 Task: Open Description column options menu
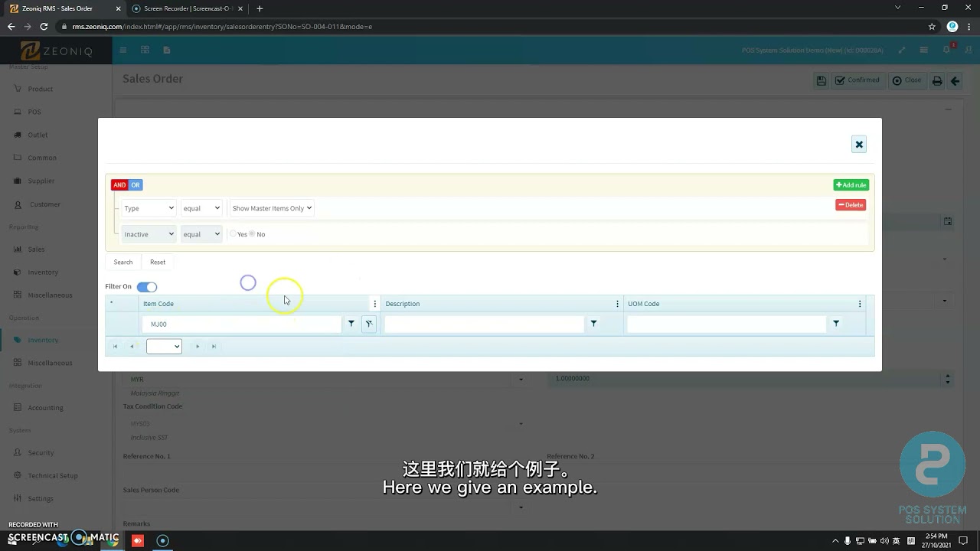click(x=617, y=304)
